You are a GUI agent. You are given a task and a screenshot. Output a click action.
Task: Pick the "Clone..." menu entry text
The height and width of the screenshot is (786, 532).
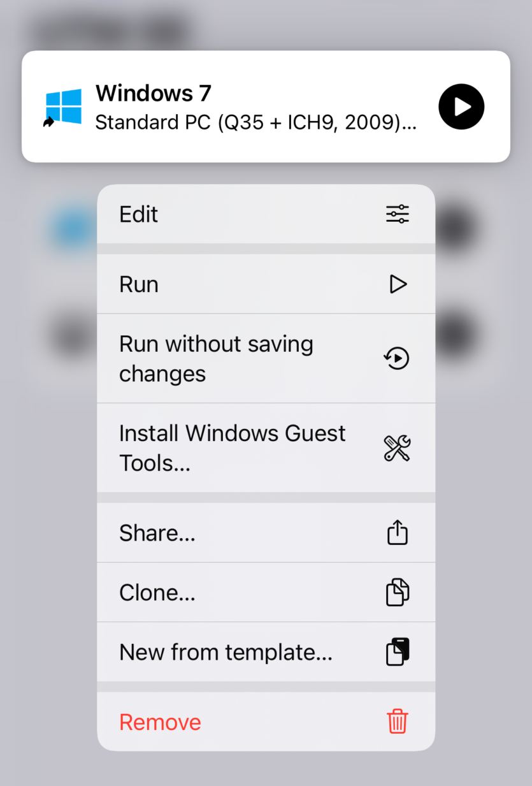(157, 593)
